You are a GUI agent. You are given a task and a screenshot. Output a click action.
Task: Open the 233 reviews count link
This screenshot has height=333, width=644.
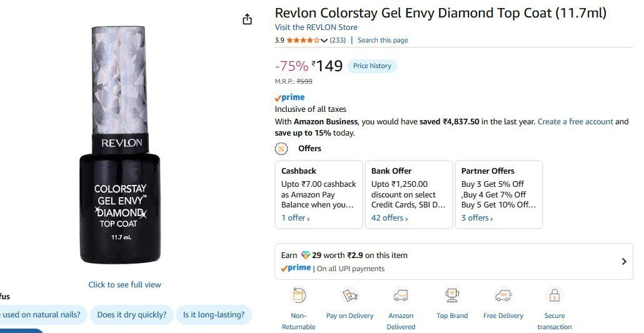(x=338, y=40)
